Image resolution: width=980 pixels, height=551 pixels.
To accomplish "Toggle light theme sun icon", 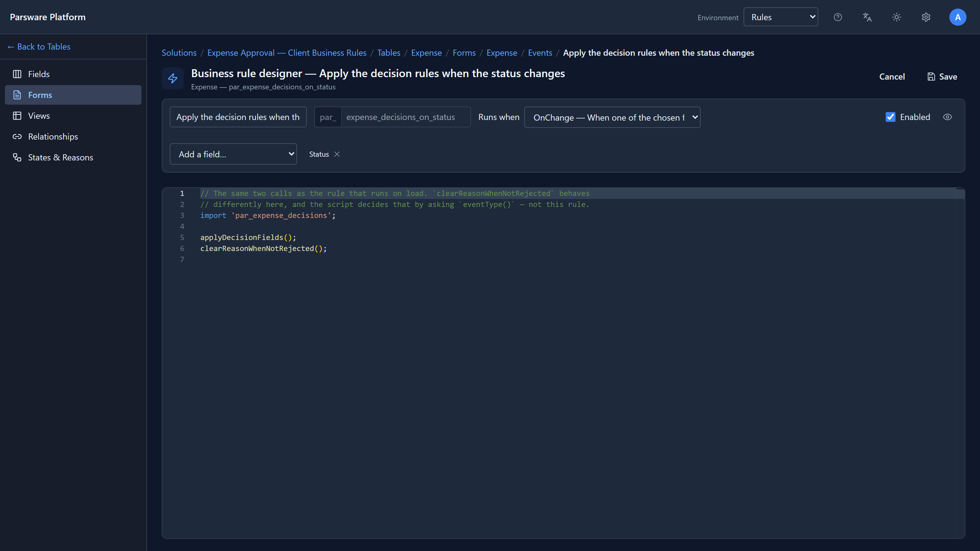I will pyautogui.click(x=897, y=17).
